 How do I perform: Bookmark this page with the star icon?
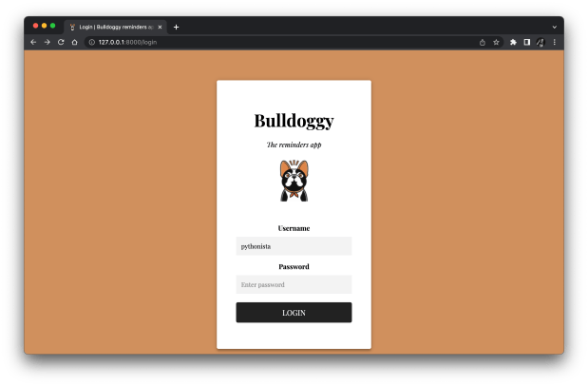coord(496,42)
